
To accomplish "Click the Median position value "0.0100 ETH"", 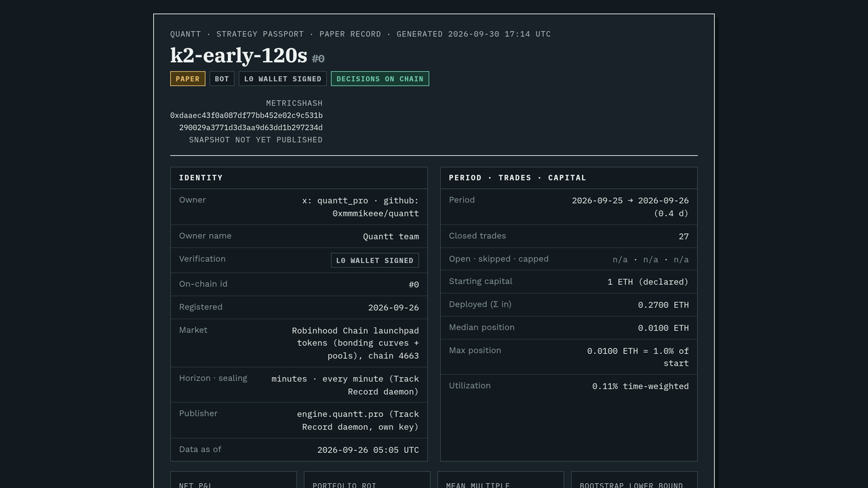I will [x=663, y=328].
